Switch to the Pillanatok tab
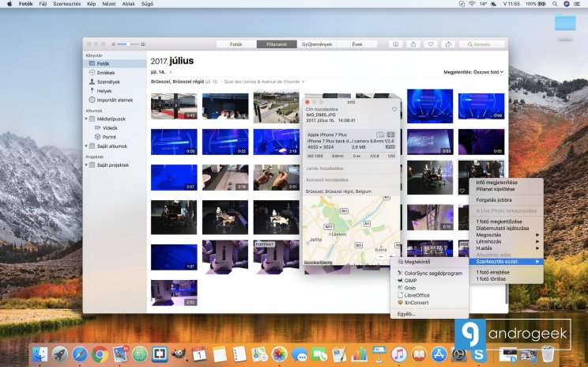The width and height of the screenshot is (588, 367). (x=277, y=44)
